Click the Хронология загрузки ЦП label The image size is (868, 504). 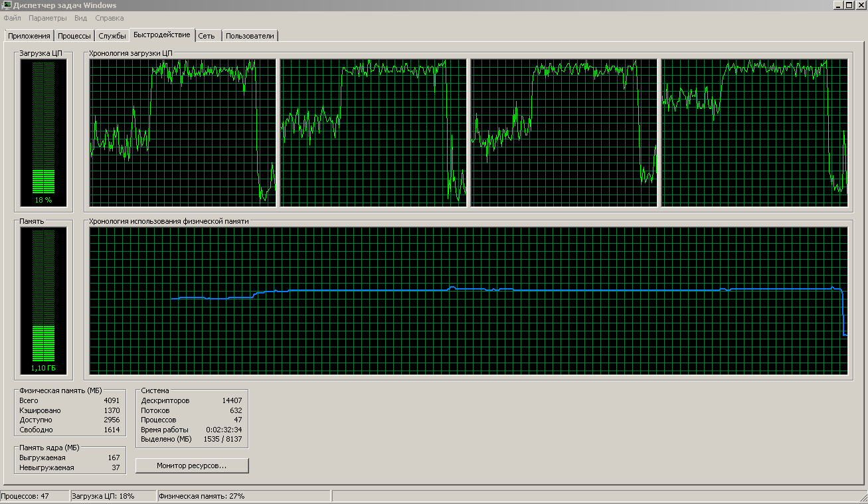(131, 52)
